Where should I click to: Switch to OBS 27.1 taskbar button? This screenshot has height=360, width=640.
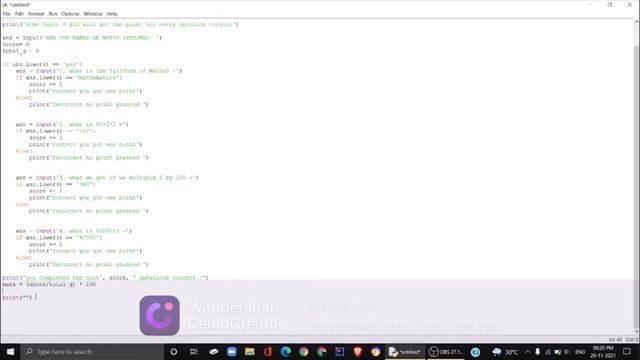(x=445, y=352)
